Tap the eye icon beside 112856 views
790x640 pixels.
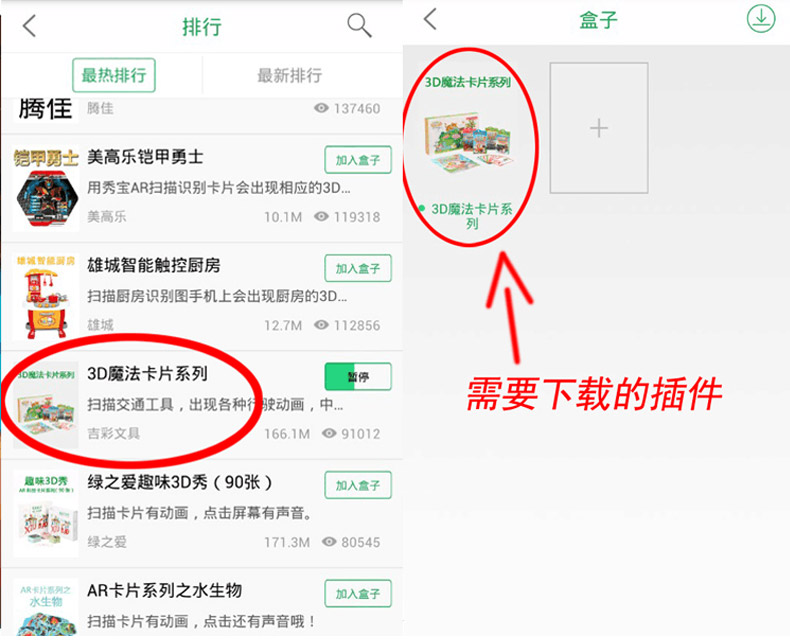[321, 325]
